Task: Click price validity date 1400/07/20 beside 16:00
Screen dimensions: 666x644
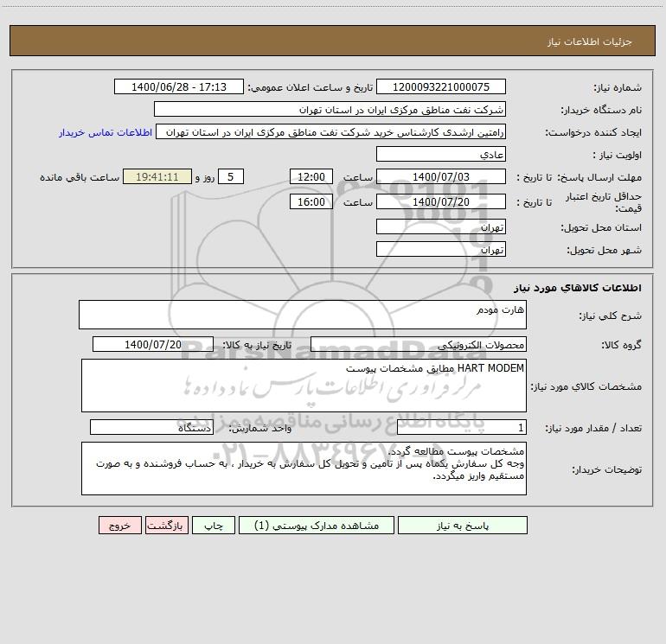Action: pyautogui.click(x=441, y=201)
